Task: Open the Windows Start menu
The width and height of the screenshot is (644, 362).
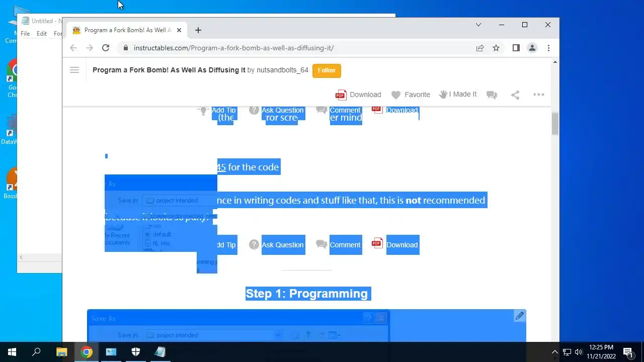Action: coord(12,352)
